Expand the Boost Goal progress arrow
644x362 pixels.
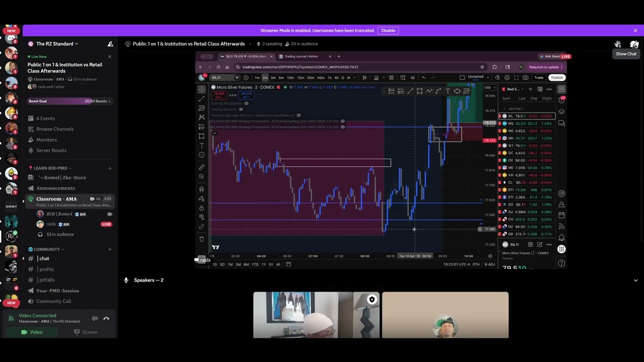coord(109,101)
